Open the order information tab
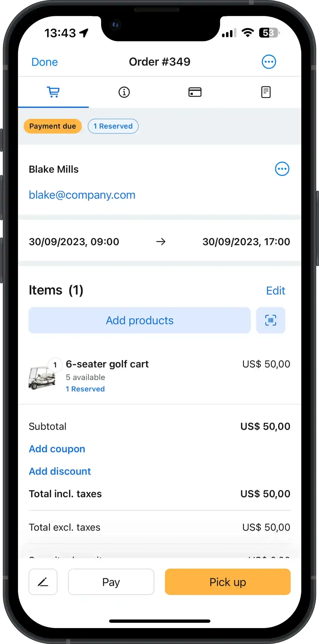319x644 pixels. pyautogui.click(x=124, y=92)
